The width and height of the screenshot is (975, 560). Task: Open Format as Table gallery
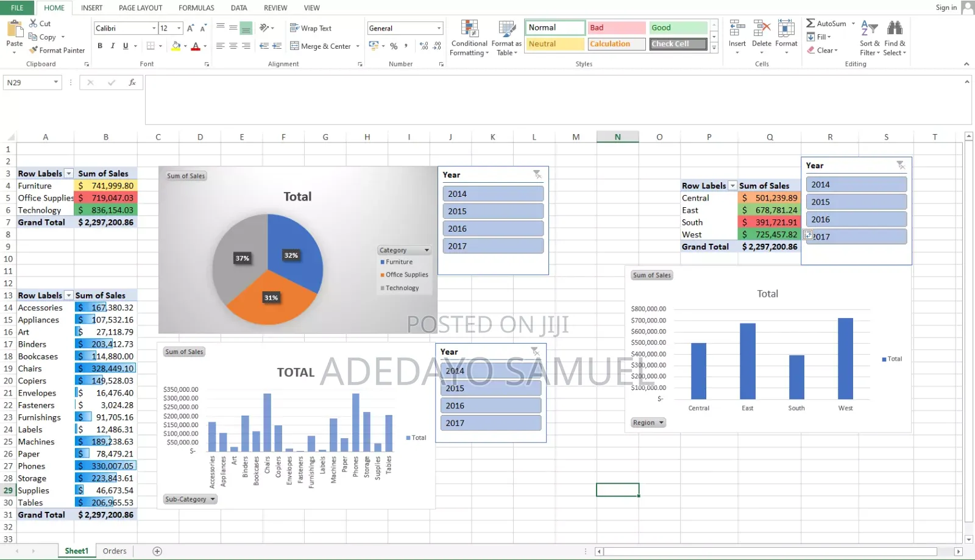506,38
